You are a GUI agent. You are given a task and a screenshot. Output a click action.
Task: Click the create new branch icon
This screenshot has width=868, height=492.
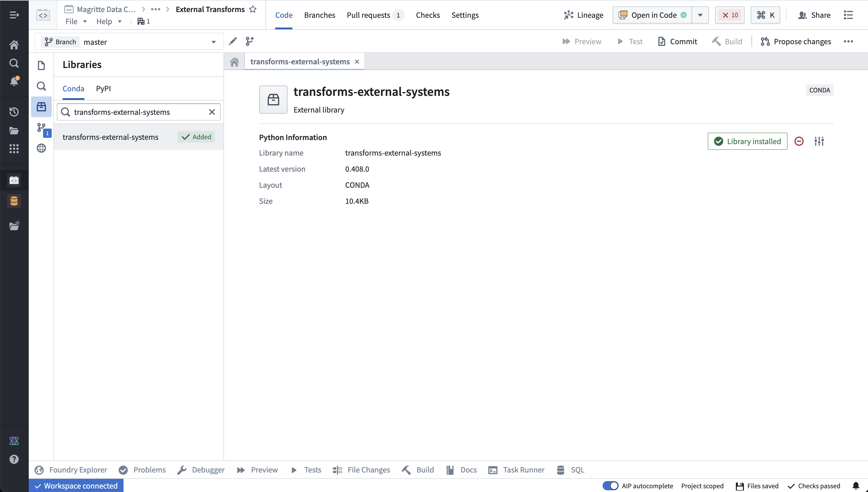[x=250, y=41]
